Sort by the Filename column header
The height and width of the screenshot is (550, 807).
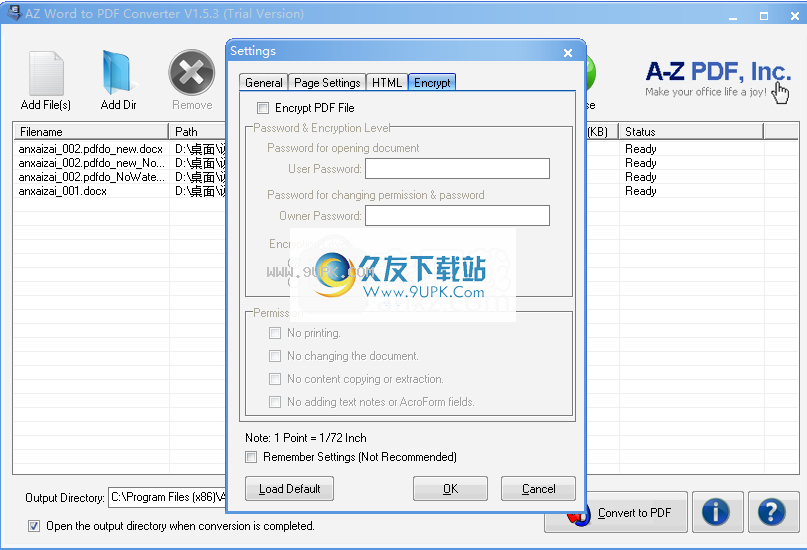(x=91, y=132)
